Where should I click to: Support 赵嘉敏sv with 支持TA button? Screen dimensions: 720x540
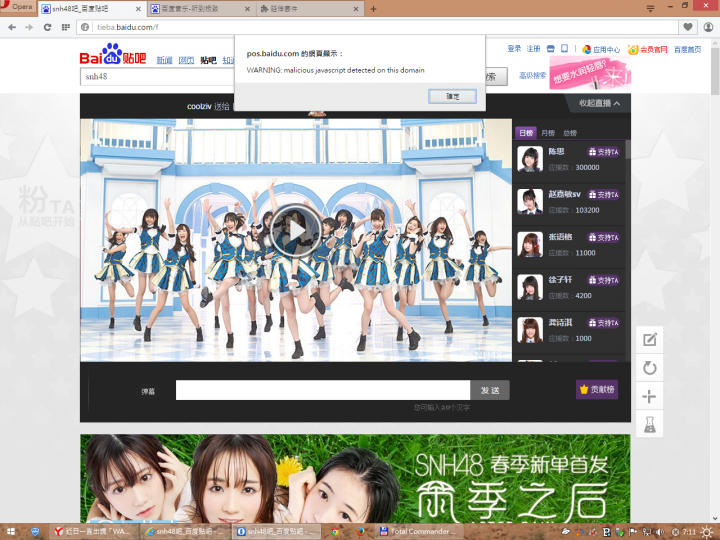603,195
